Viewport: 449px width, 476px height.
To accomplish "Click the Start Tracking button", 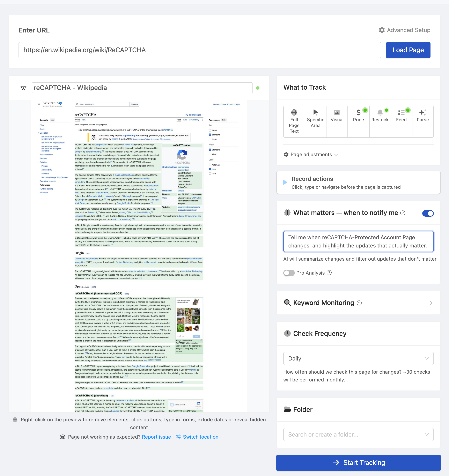I will 358,463.
